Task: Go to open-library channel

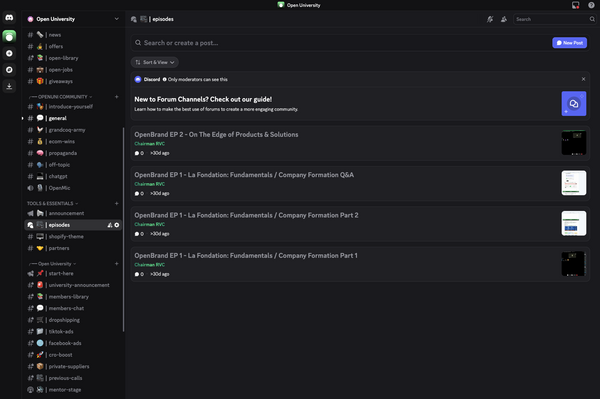Action: pos(73,58)
